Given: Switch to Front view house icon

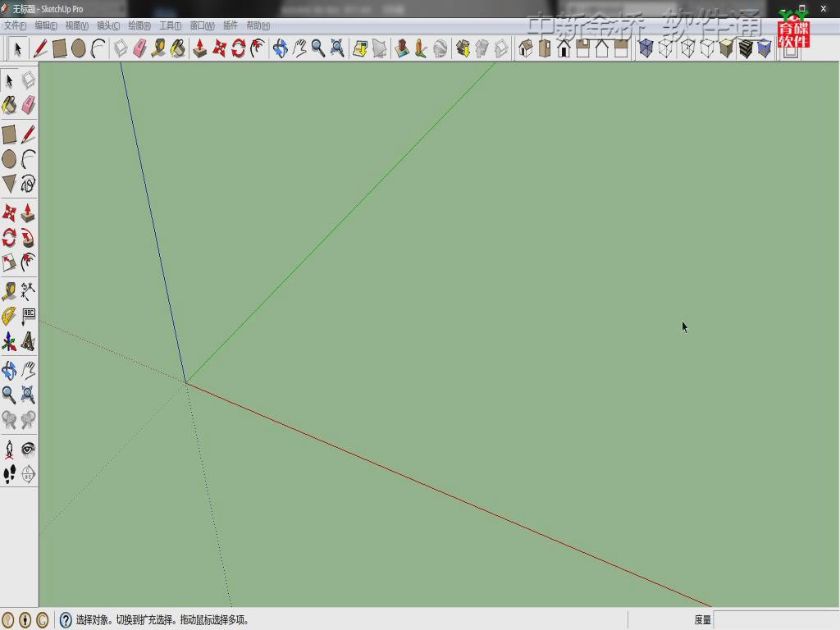Looking at the screenshot, I should tap(564, 48).
